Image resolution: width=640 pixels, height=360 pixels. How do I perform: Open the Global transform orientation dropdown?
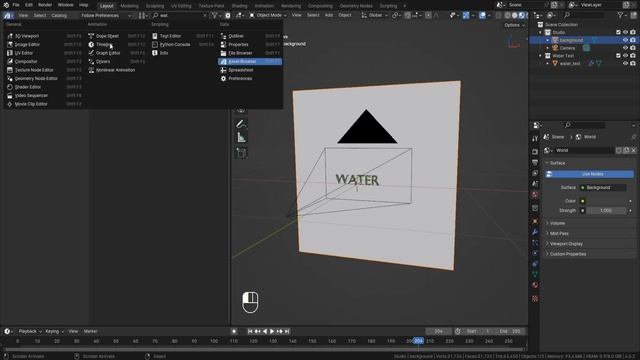click(374, 15)
